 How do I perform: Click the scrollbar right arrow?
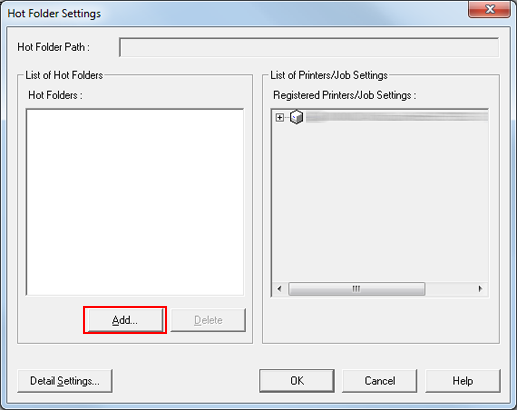[x=480, y=289]
